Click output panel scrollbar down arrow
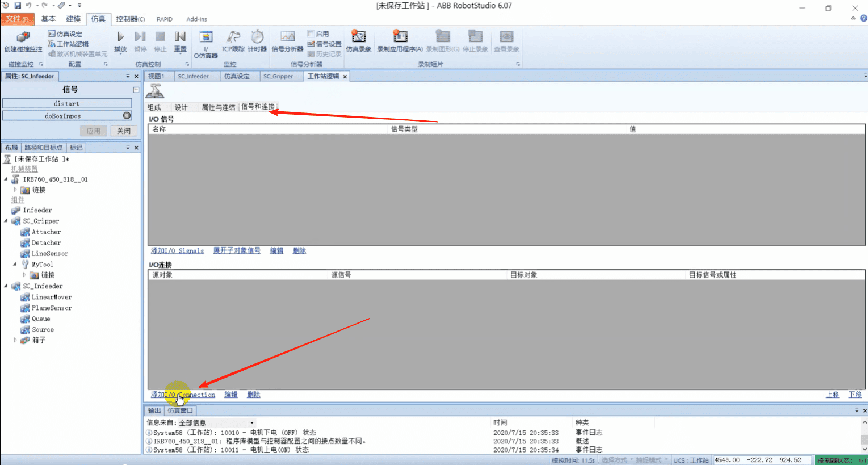The image size is (868, 465). click(x=864, y=450)
